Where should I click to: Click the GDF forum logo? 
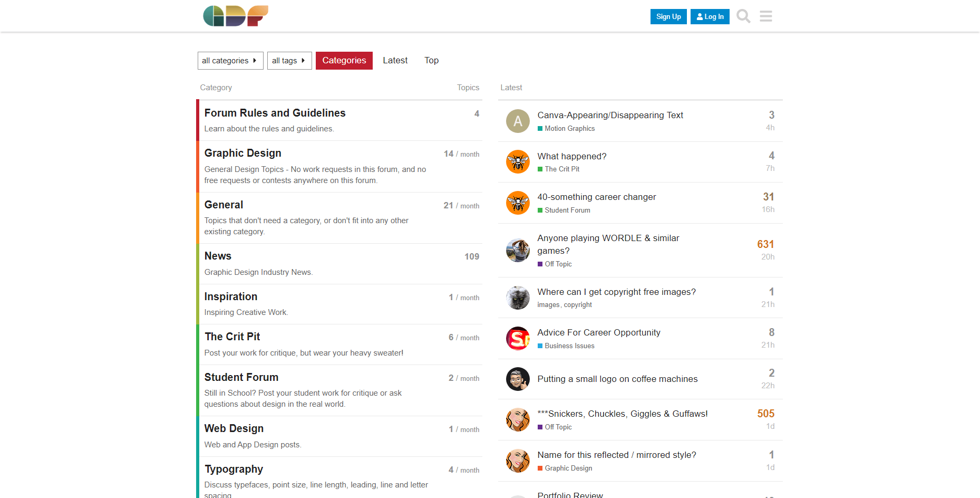(x=235, y=16)
